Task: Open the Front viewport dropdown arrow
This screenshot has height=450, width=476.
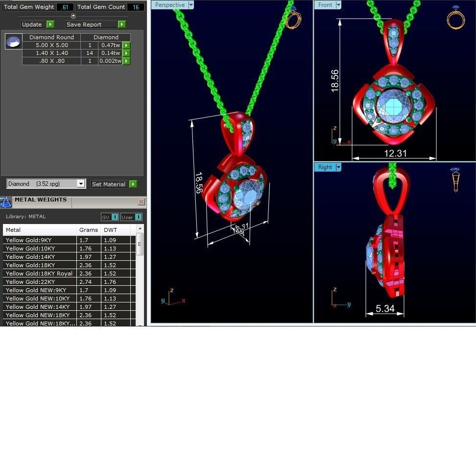Action: [338, 5]
